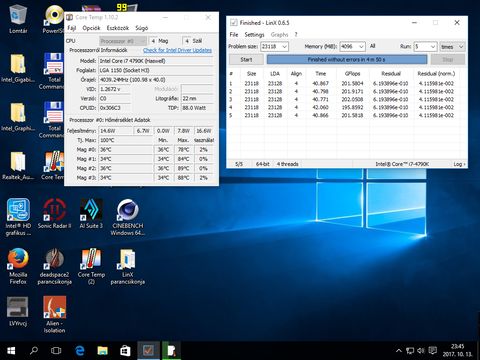Launch Microsoft Edge from taskbar
The width and height of the screenshot is (480, 360).
click(x=80, y=351)
